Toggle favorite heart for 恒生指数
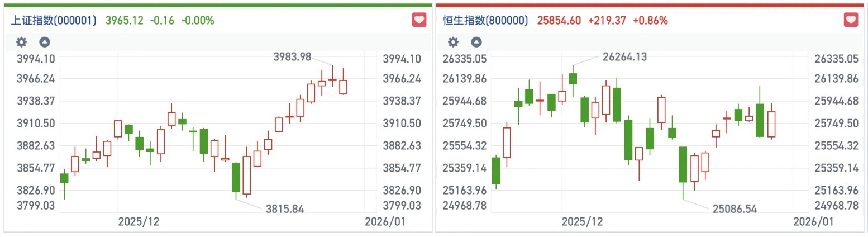Screen dimensions: 868x237 click(851, 20)
